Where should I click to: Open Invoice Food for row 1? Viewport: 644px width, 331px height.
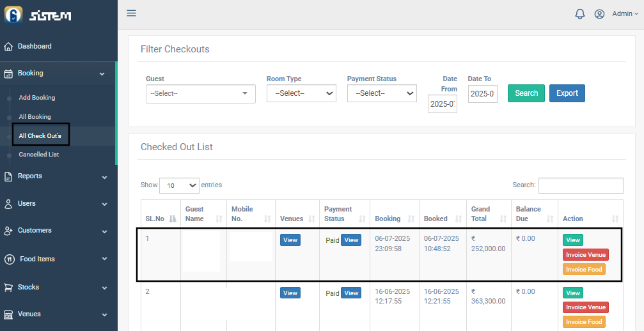(584, 270)
